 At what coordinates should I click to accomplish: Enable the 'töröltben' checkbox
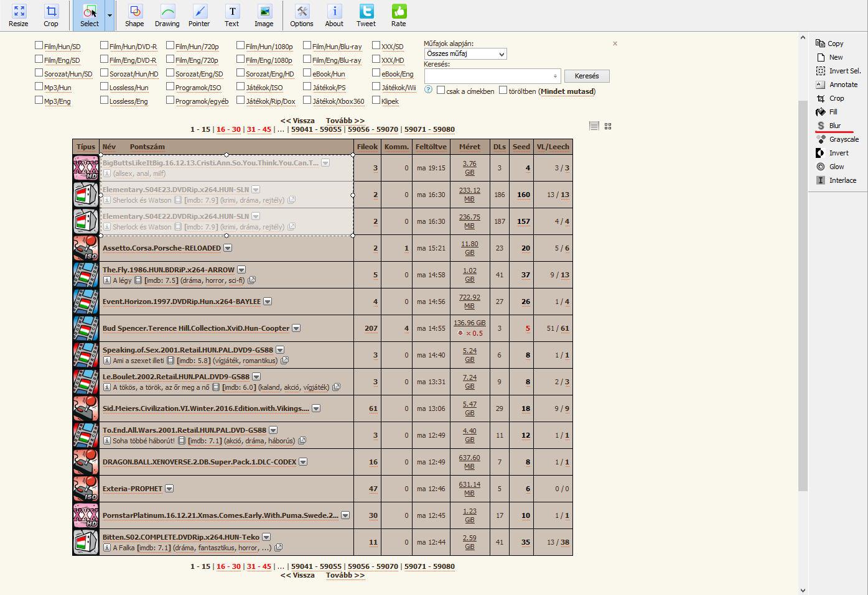[x=503, y=90]
